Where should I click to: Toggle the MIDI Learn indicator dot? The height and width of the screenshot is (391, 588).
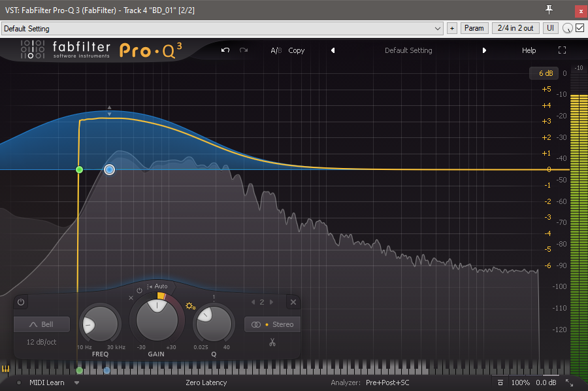click(x=19, y=382)
